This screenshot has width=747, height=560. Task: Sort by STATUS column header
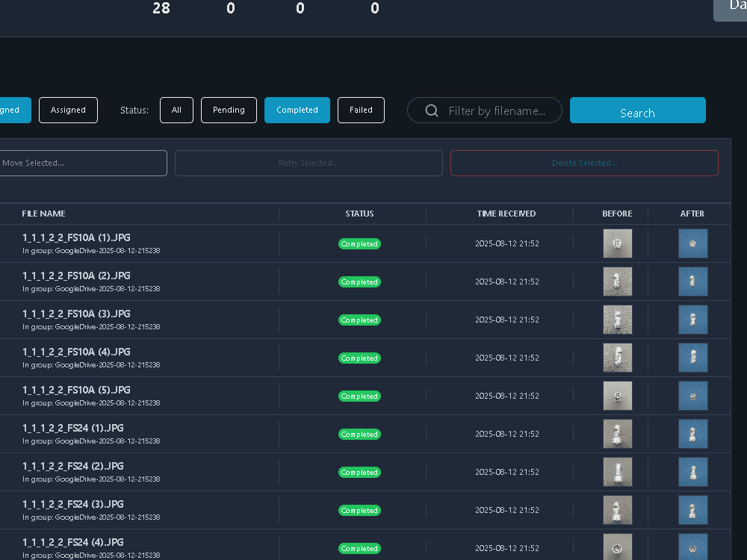360,214
